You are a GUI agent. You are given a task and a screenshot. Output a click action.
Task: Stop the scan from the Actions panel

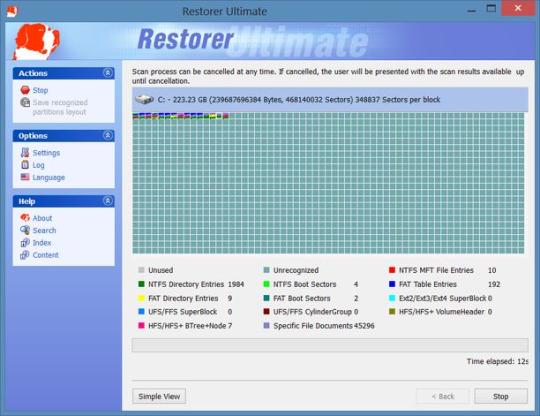coord(40,90)
